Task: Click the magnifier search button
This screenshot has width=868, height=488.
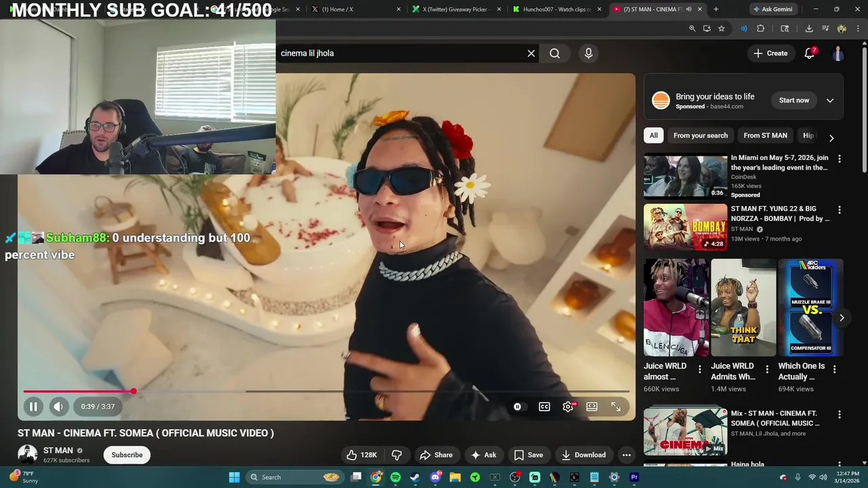Action: pos(555,53)
